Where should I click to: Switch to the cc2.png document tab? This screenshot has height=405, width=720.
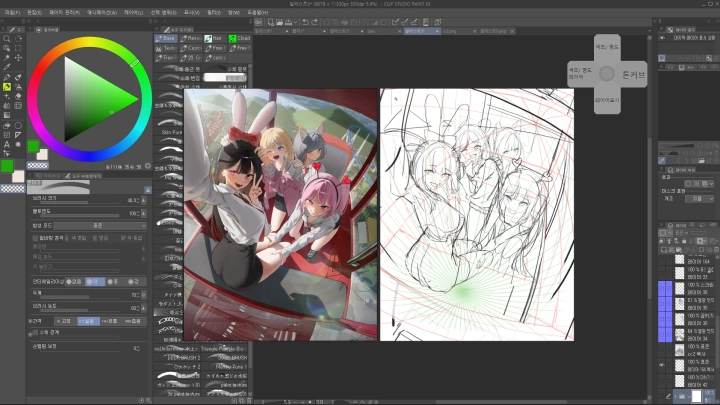click(x=459, y=31)
